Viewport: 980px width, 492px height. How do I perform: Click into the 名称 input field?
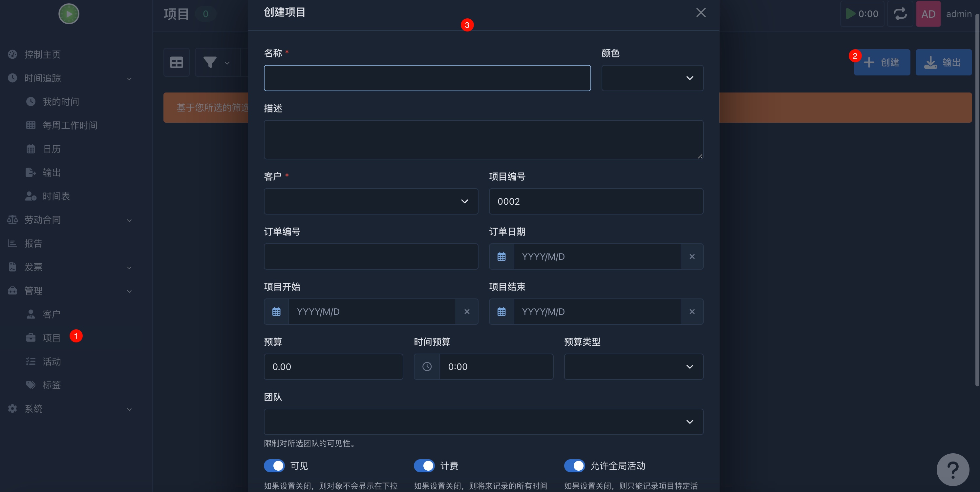pyautogui.click(x=427, y=78)
